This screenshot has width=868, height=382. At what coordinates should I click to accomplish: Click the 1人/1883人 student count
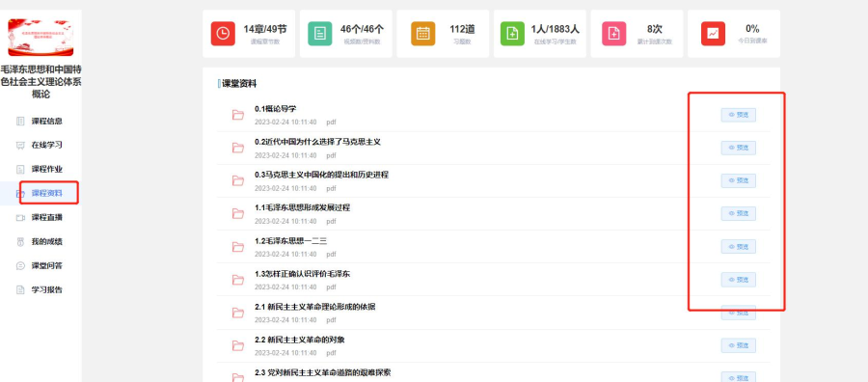555,29
